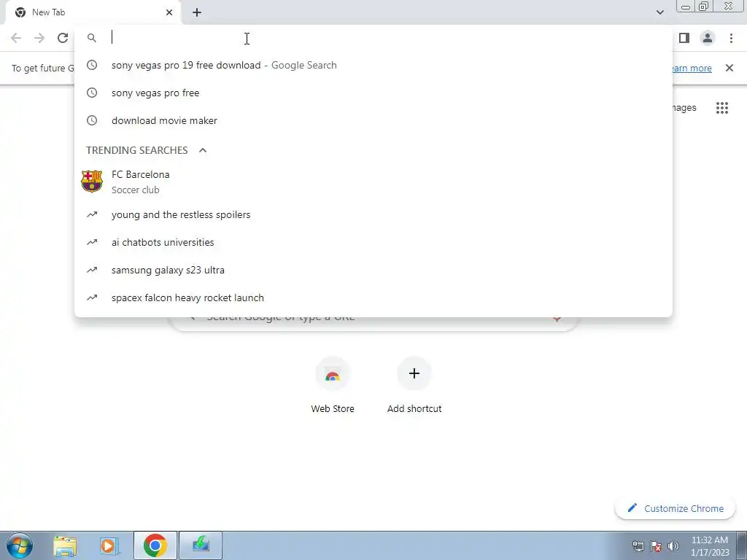The image size is (747, 560).
Task: Click the trending arrow icon beside 'samsung galaxy s23 ultra'
Action: coord(92,270)
